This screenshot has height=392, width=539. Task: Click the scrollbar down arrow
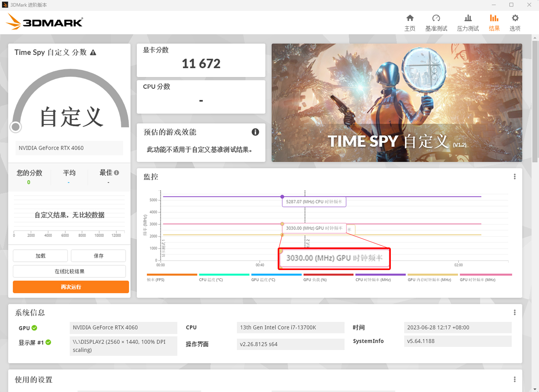click(535, 389)
